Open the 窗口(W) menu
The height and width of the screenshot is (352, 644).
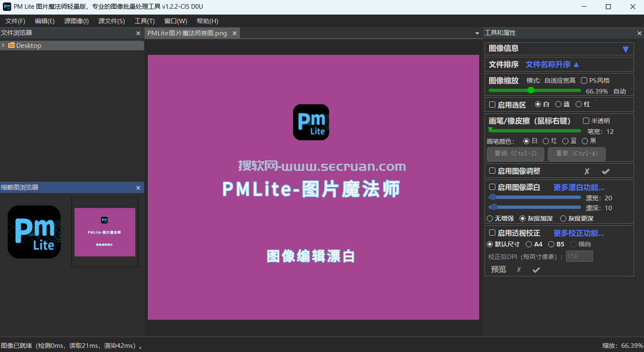pos(176,21)
